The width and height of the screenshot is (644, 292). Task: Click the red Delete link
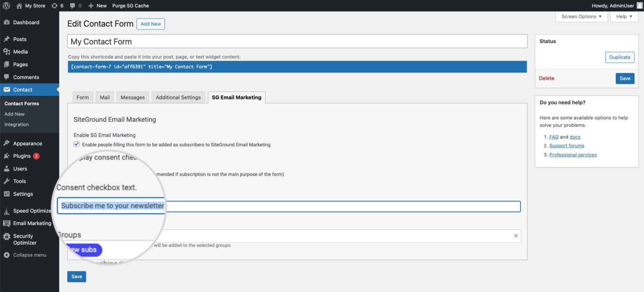point(547,78)
